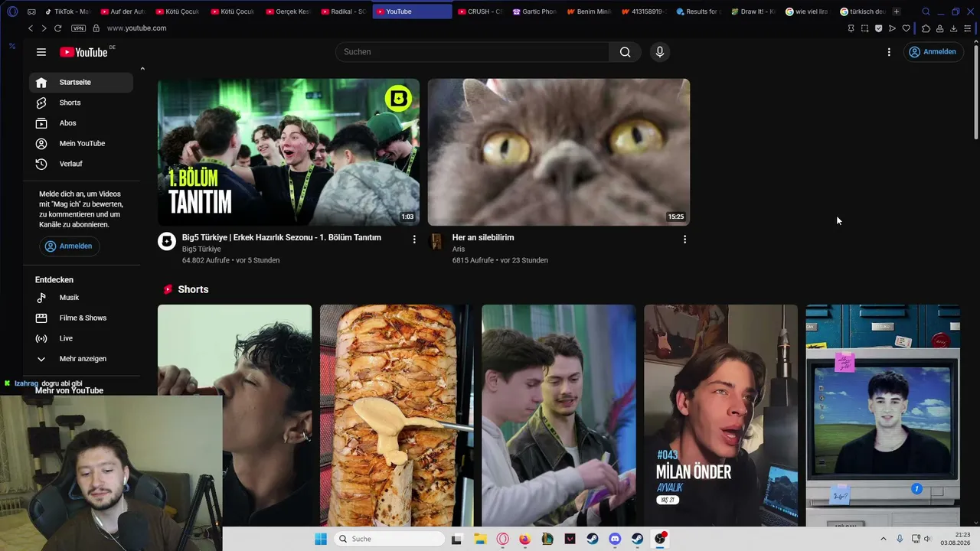Open Mein YouTube in the sidebar
Viewport: 980px width, 551px height.
click(x=81, y=144)
